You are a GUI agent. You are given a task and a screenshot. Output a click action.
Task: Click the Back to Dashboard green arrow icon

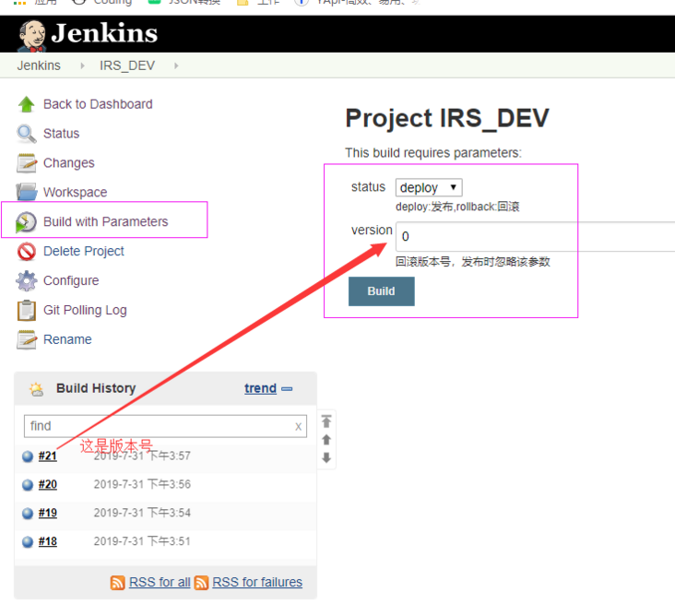coord(26,104)
